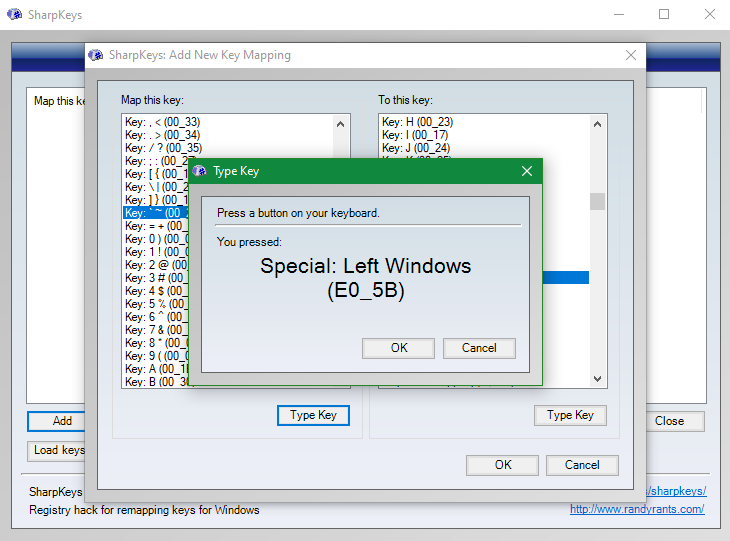This screenshot has height=541, width=730.
Task: Open the sharpkeys link in the footer
Action: (676, 491)
